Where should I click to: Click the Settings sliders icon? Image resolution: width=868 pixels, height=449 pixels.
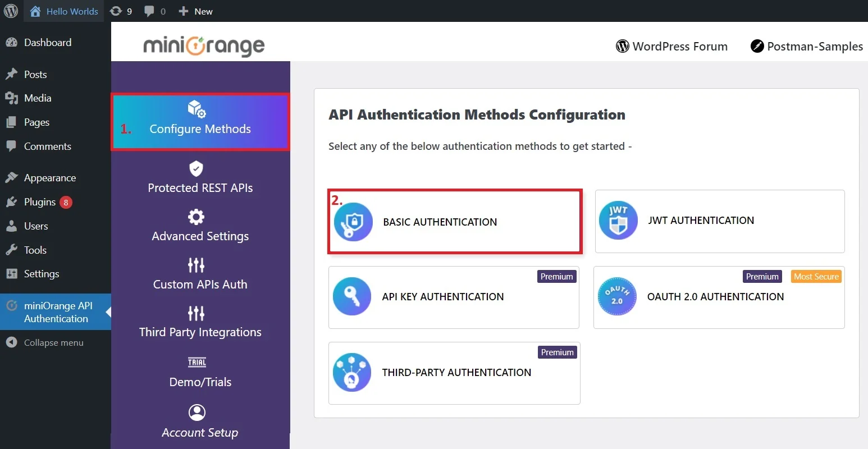tap(11, 274)
